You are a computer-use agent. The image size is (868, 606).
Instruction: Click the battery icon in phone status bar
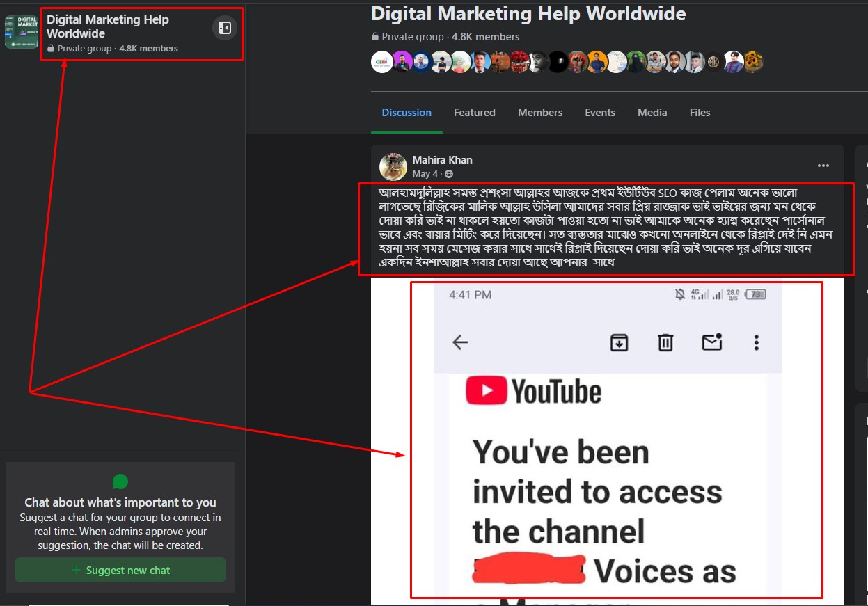pos(755,295)
